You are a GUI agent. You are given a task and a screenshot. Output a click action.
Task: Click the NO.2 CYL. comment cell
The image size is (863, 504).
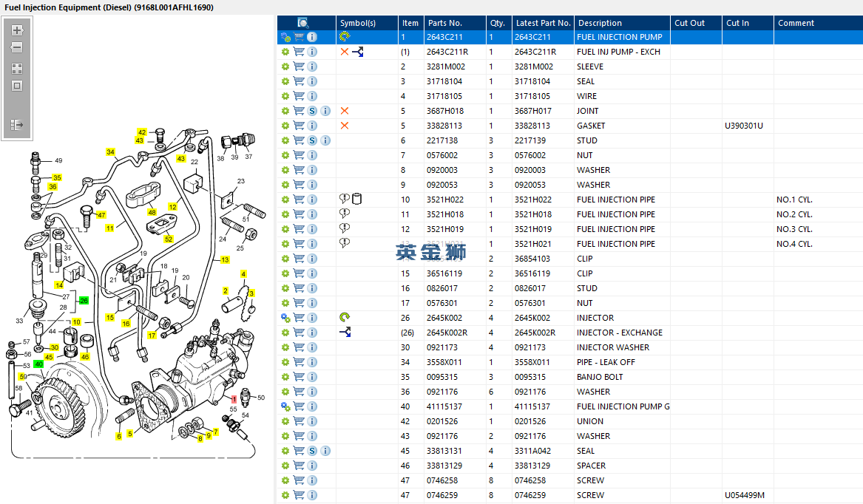click(795, 214)
